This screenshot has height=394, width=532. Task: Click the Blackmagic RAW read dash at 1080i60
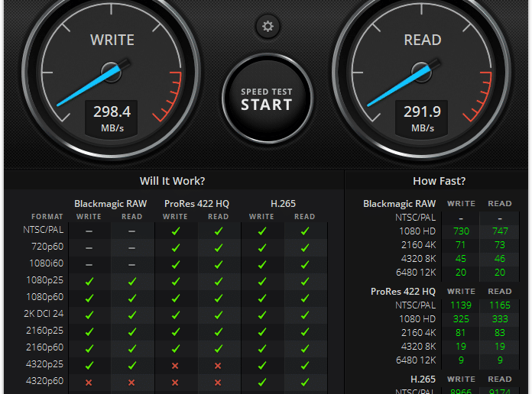tap(131, 265)
